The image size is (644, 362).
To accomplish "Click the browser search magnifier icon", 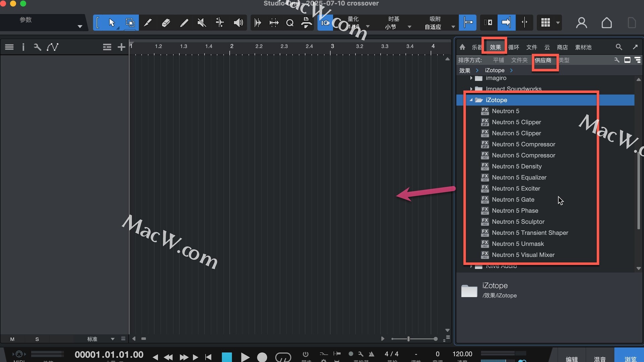I will tap(619, 47).
